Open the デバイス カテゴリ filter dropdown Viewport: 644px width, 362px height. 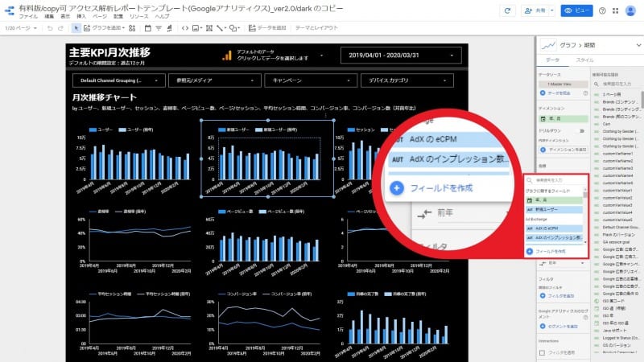(x=407, y=80)
